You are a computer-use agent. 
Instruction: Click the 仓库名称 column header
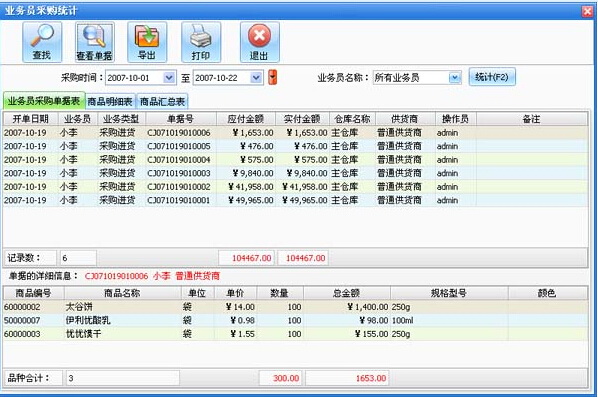[x=352, y=119]
